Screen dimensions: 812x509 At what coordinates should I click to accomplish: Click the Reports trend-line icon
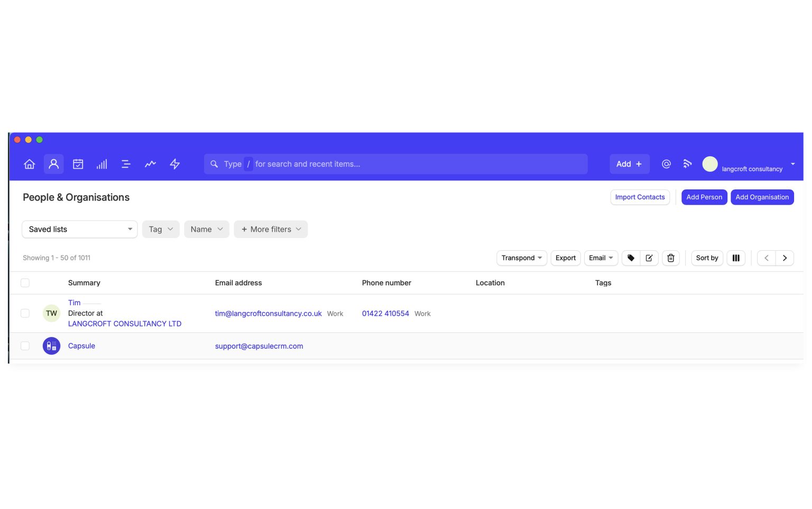[x=150, y=164]
